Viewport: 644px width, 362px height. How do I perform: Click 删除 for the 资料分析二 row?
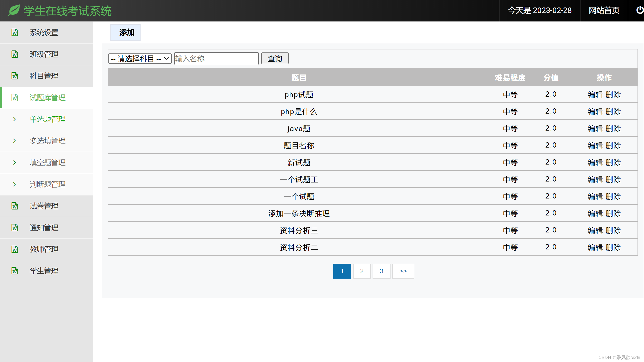pyautogui.click(x=613, y=247)
